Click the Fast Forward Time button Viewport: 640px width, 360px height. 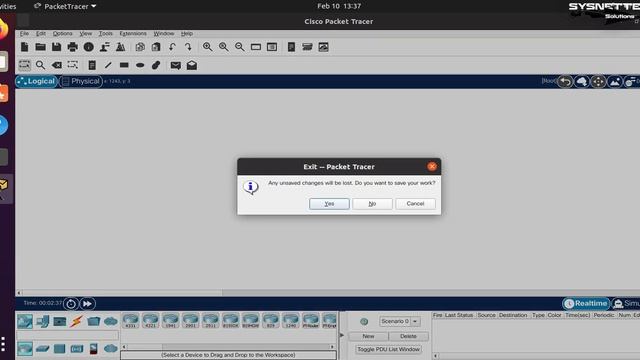click(87, 304)
